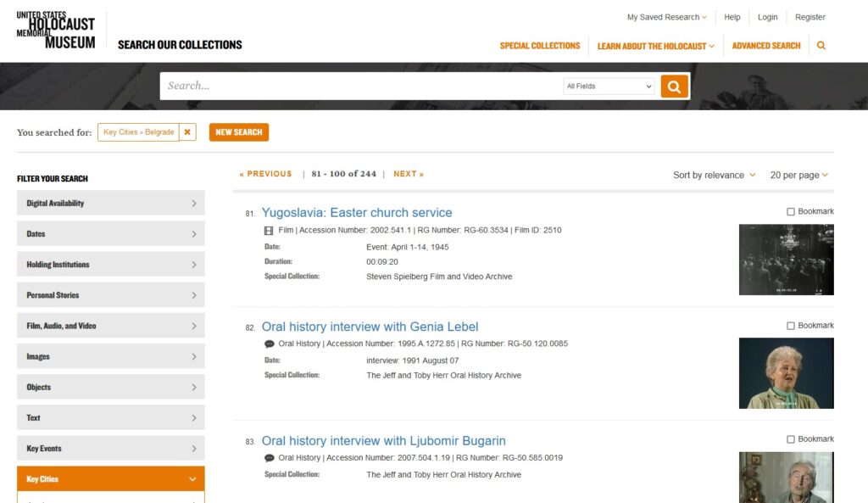Open the All Fields dropdown
868x503 pixels.
coord(609,87)
